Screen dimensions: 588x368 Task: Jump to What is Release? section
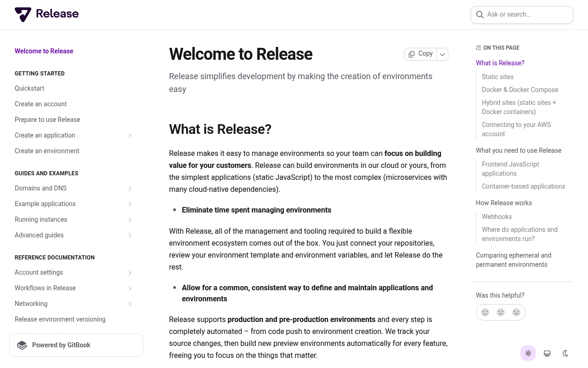click(500, 63)
